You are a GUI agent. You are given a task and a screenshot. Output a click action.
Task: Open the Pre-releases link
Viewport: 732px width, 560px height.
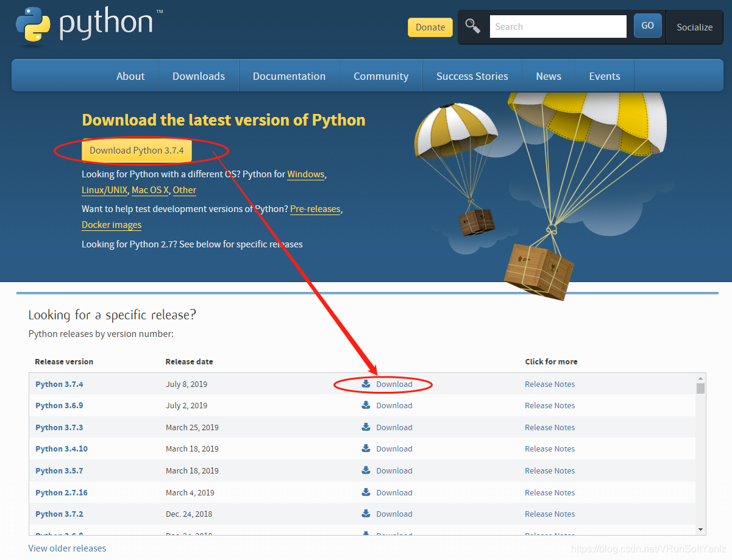[x=315, y=209]
